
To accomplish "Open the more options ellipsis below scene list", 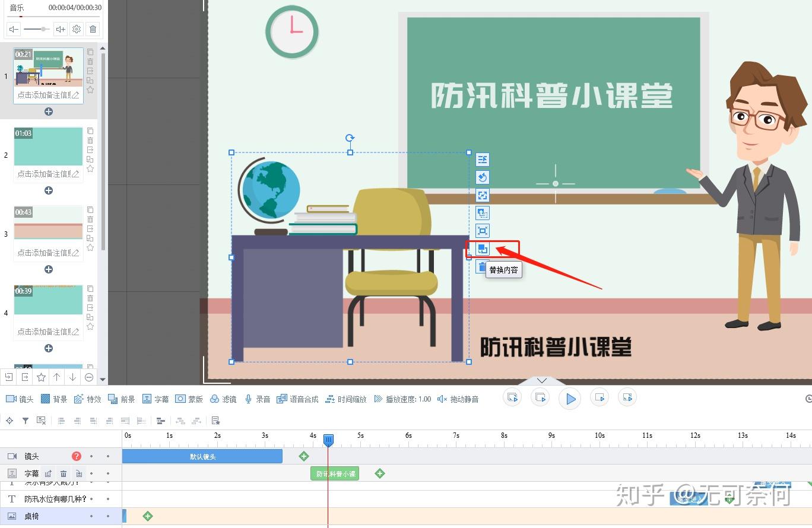I will pos(89,377).
